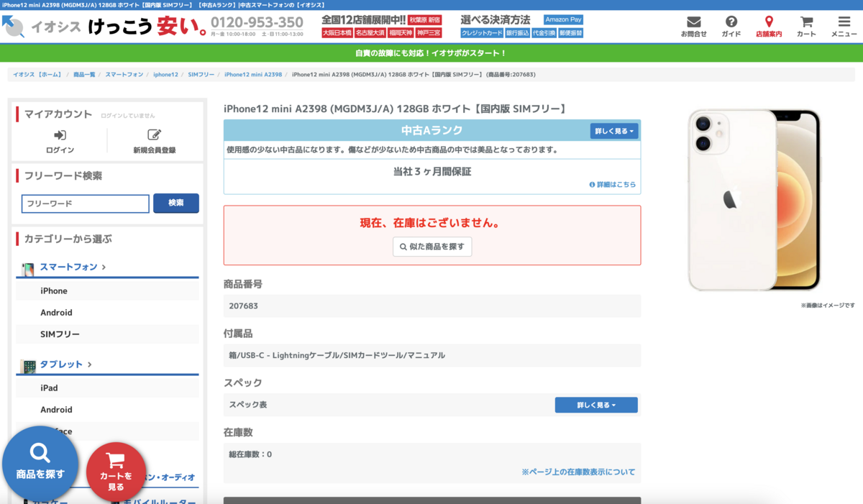This screenshot has width=863, height=504.
Task: Expand スペック表 詳しく見る dropdown
Action: pyautogui.click(x=596, y=405)
